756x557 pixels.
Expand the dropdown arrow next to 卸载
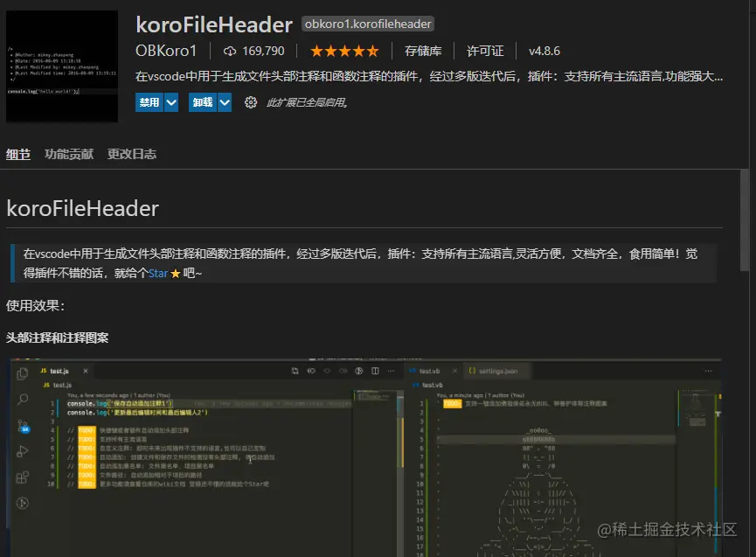coord(225,102)
